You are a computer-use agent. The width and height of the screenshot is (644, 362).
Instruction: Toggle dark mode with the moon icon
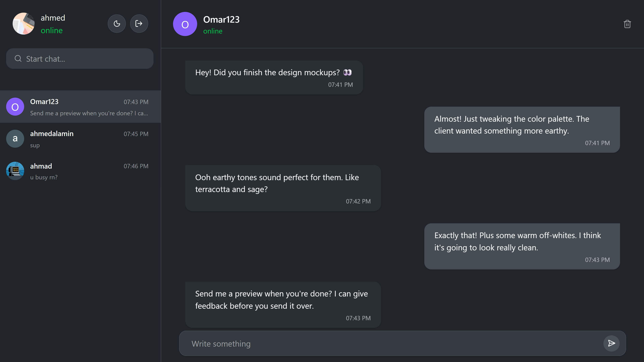[117, 23]
